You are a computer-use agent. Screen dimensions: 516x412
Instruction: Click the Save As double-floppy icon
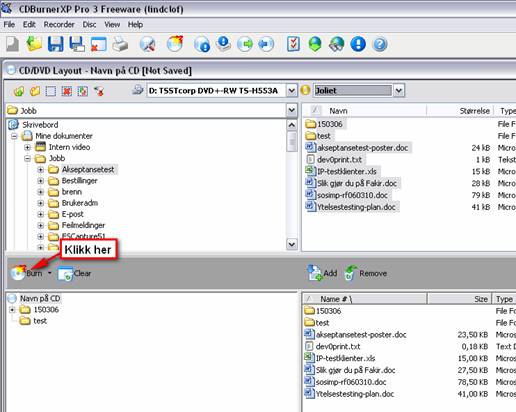tap(77, 44)
